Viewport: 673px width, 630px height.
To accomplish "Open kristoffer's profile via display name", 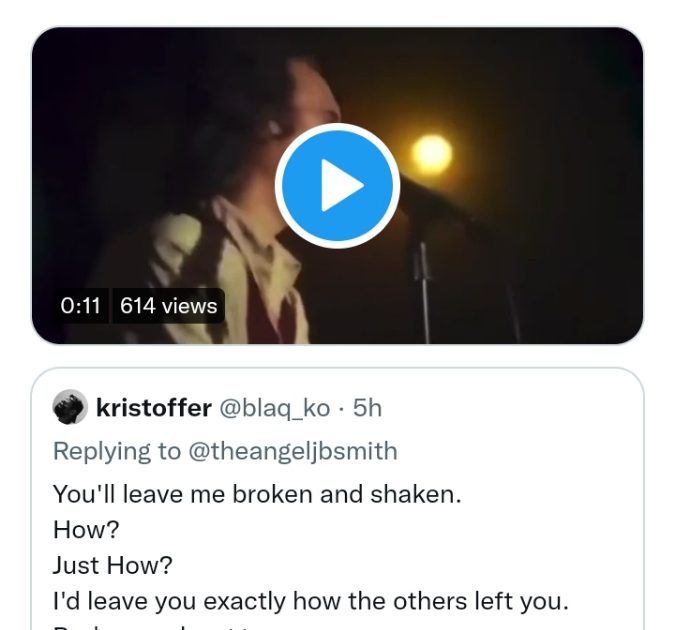I will pos(153,408).
